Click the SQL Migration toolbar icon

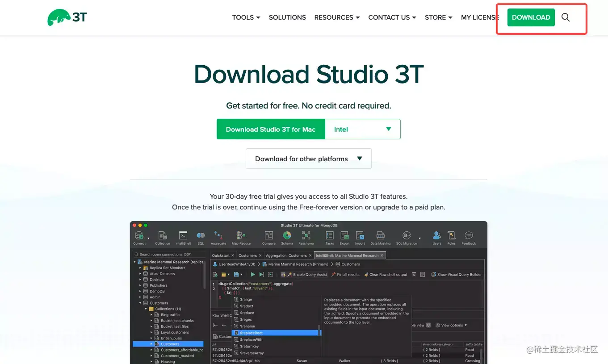pos(407,238)
